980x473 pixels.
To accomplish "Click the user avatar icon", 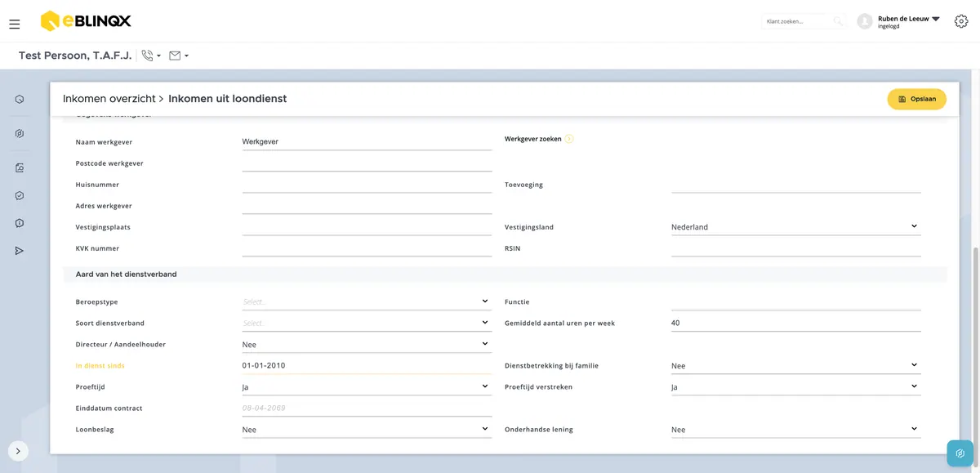I will click(x=865, y=21).
